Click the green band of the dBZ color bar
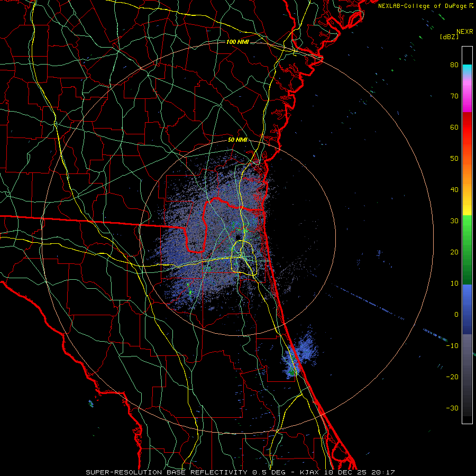The height and width of the screenshot is (476, 476). click(467, 250)
